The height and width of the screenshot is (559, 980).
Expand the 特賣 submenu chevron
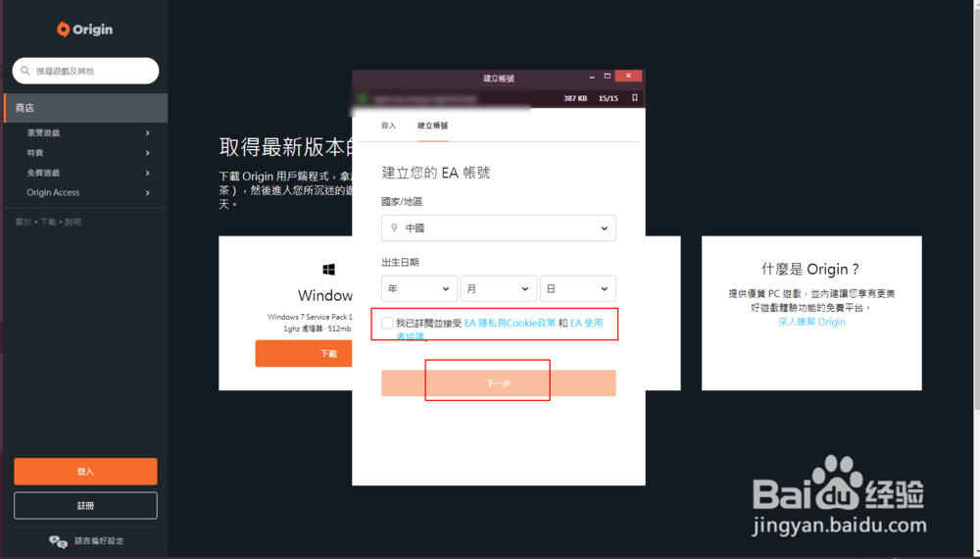148,153
